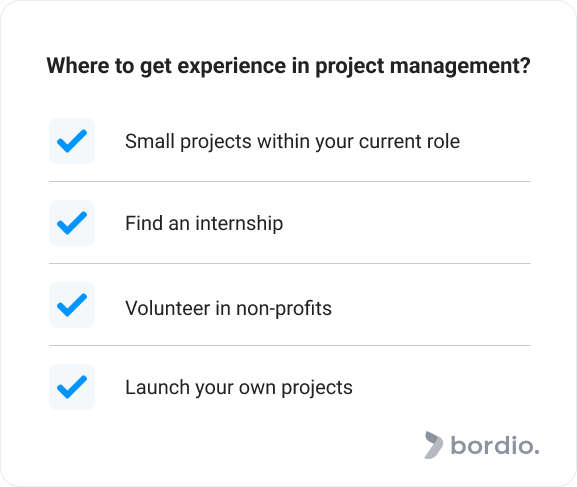Click the 'Where to get experience' heading
The height and width of the screenshot is (487, 577).
(x=288, y=66)
